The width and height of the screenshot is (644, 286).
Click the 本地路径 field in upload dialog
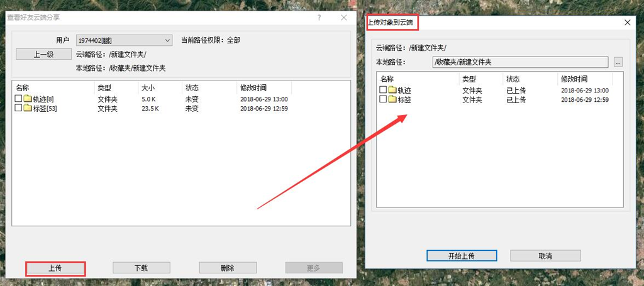point(521,62)
